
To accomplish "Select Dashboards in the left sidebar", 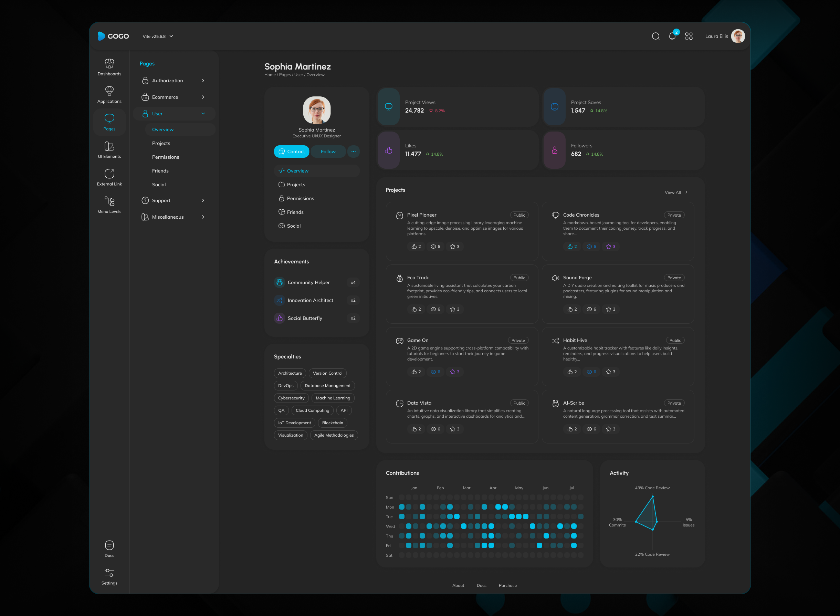I will click(x=109, y=67).
